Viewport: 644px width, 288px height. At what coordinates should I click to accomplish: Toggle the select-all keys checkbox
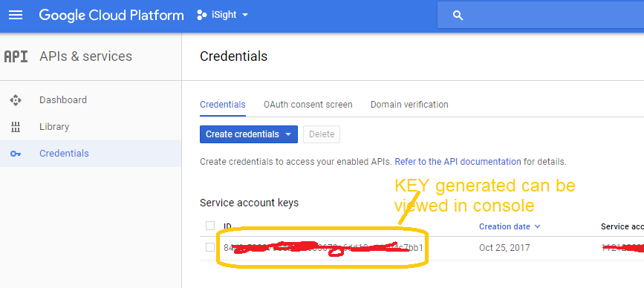coord(210,226)
